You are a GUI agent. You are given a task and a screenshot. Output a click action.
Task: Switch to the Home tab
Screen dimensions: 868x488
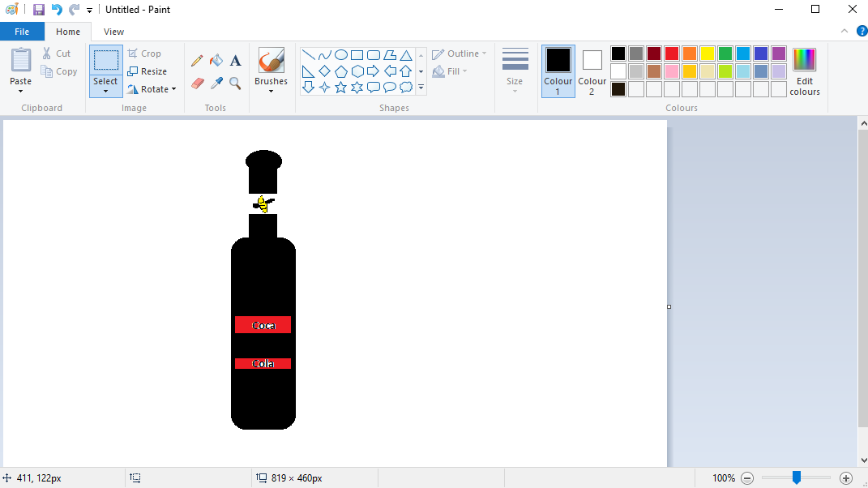point(68,32)
